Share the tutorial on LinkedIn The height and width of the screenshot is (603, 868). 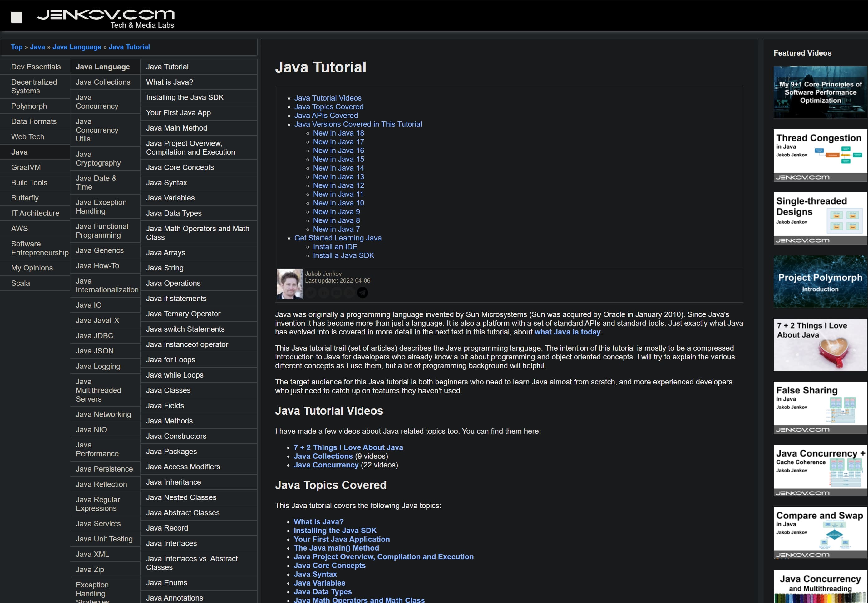point(323,292)
